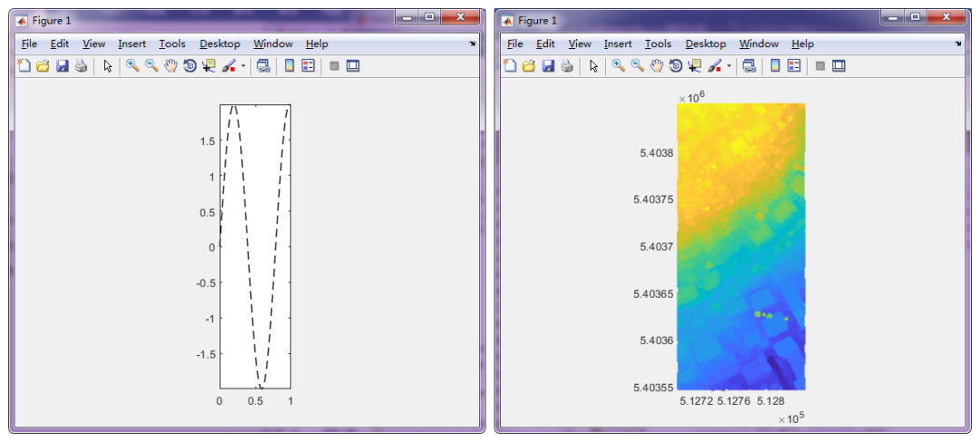Image resolution: width=980 pixels, height=442 pixels.
Task: Maximize the left Figure 1 window
Action: click(x=429, y=17)
